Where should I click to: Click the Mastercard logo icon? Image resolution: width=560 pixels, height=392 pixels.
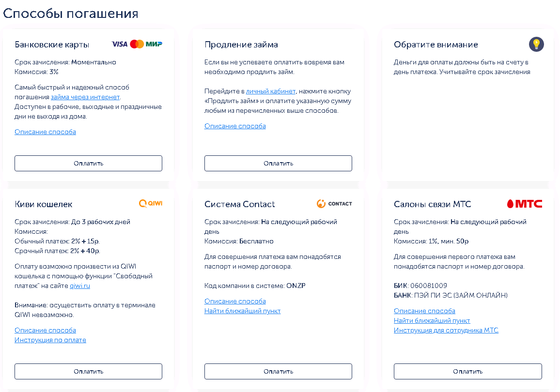[x=137, y=44]
